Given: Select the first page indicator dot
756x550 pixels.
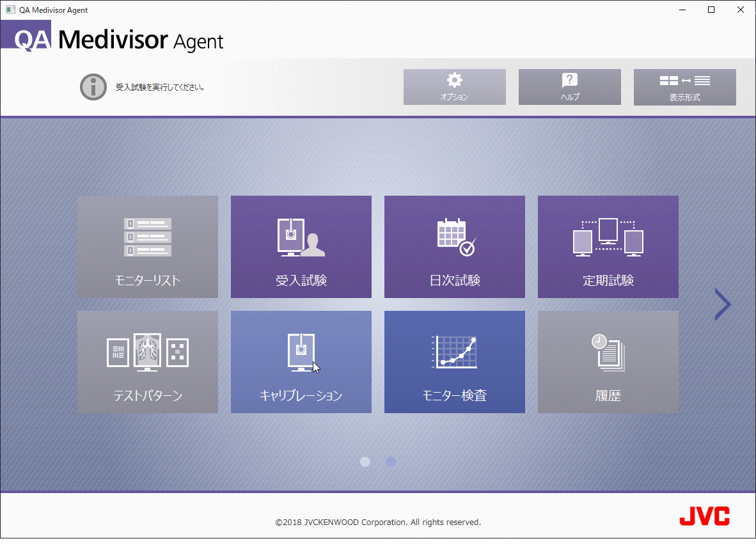Looking at the screenshot, I should tap(365, 462).
